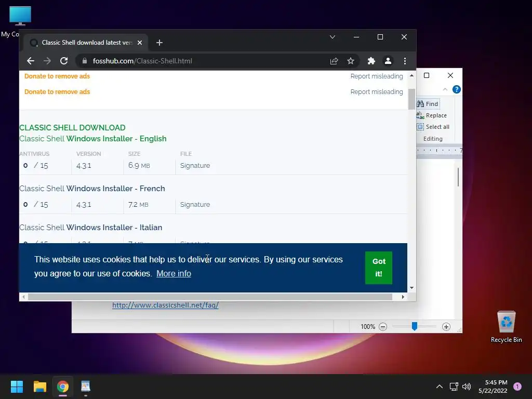Share this page via share icon

pyautogui.click(x=334, y=61)
